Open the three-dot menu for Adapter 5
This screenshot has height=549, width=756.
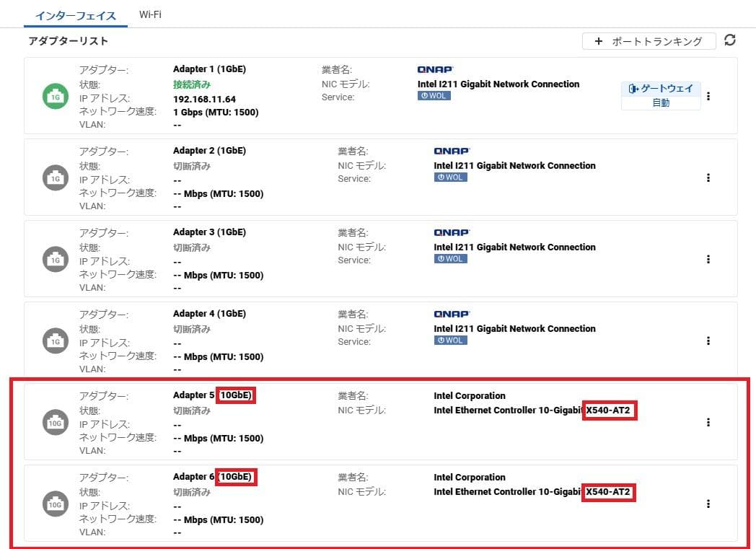[x=708, y=422]
